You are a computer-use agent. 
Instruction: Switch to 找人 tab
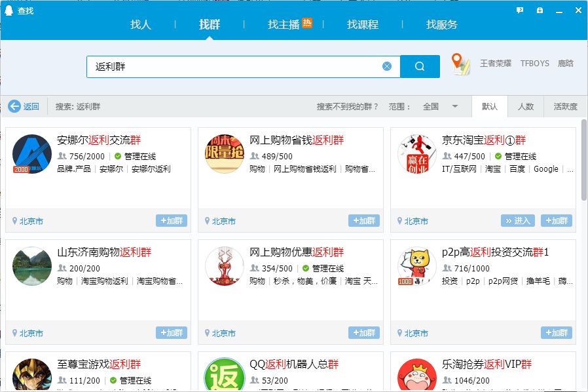tap(140, 24)
